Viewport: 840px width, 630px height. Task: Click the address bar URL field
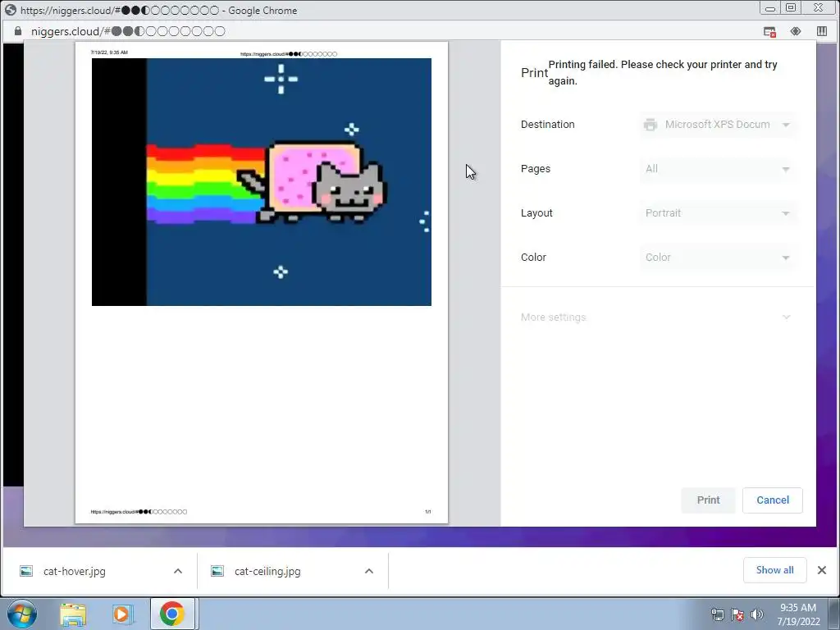click(x=128, y=32)
